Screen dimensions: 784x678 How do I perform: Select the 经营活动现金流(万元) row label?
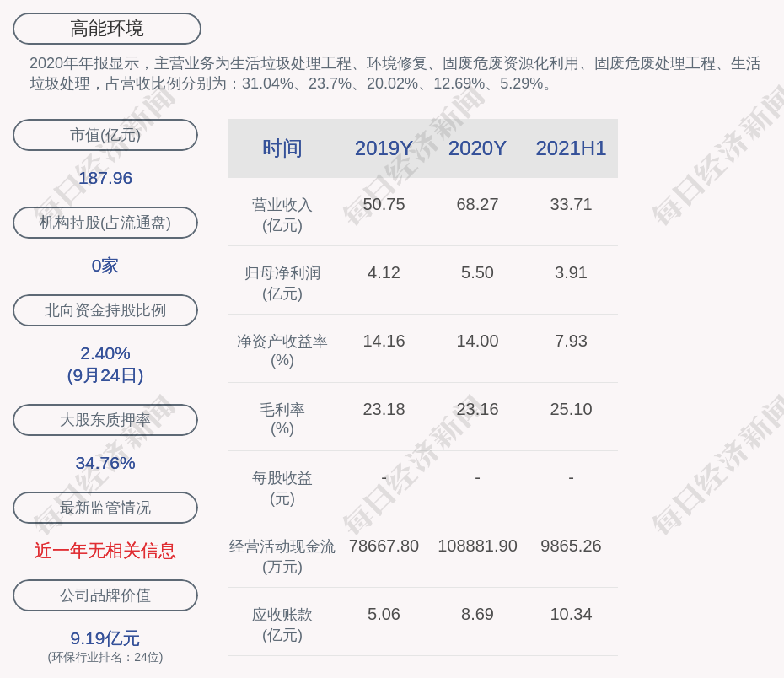click(x=282, y=557)
